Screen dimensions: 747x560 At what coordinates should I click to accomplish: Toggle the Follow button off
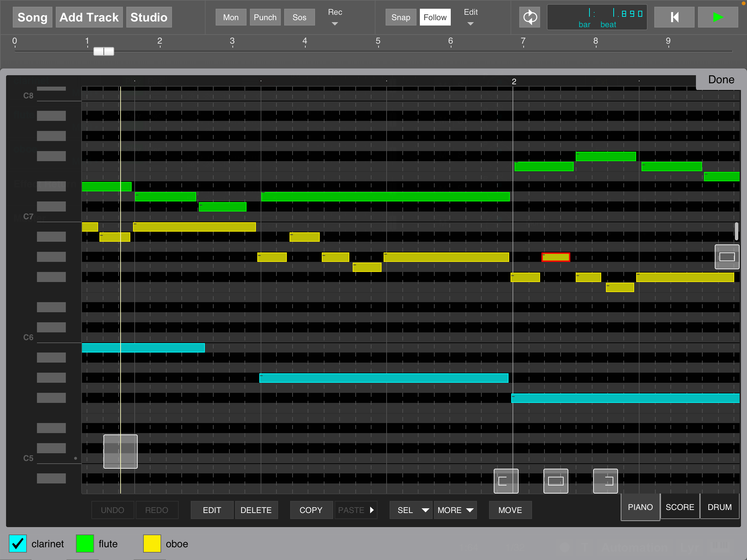tap(435, 17)
